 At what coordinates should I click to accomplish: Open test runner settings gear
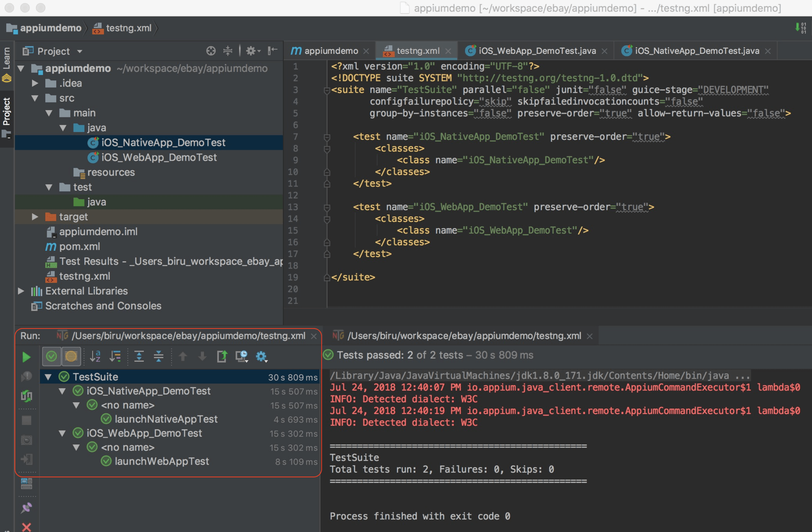pos(261,356)
